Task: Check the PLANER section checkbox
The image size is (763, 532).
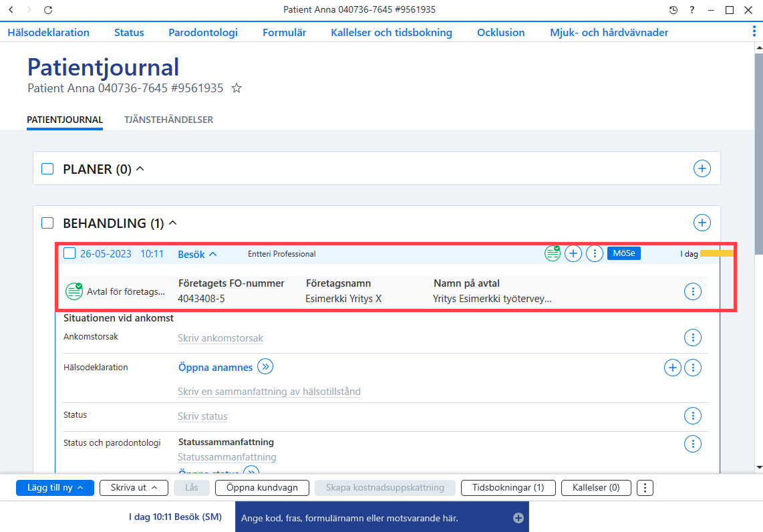Action: (x=47, y=169)
